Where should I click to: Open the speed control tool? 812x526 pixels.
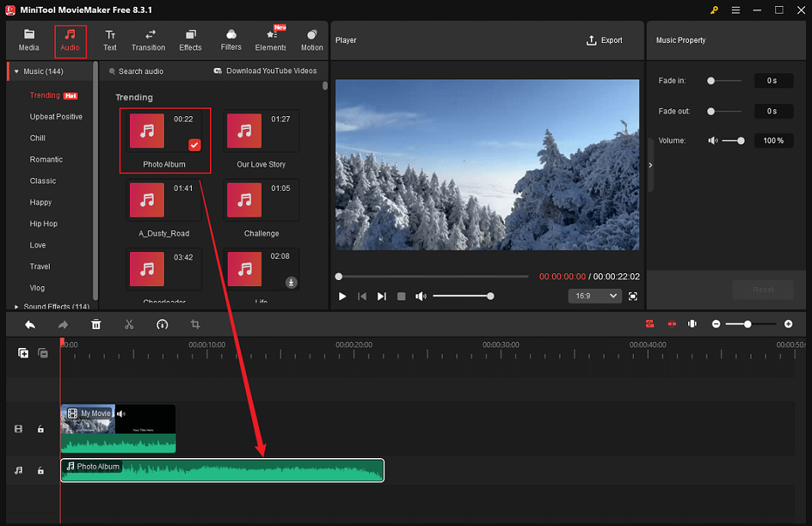pos(162,324)
